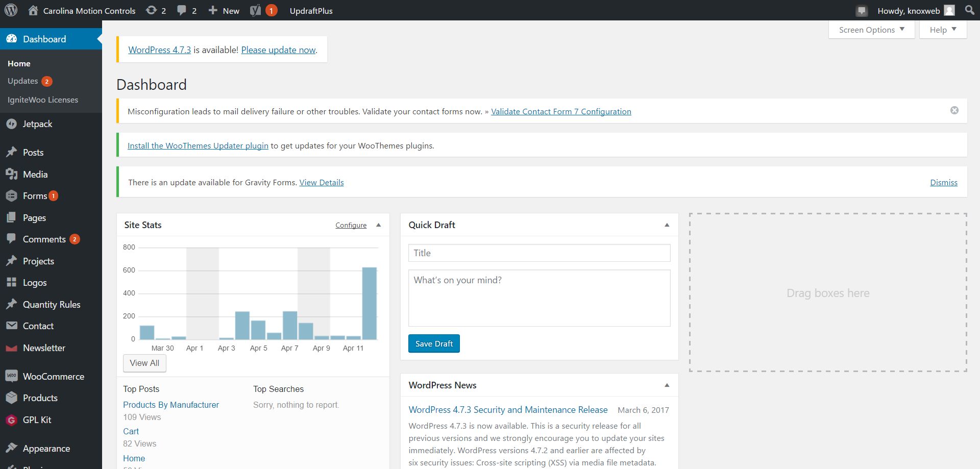Screen dimensions: 980x469
Task: Open the notifications icon beside Howdy
Action: click(x=862, y=11)
